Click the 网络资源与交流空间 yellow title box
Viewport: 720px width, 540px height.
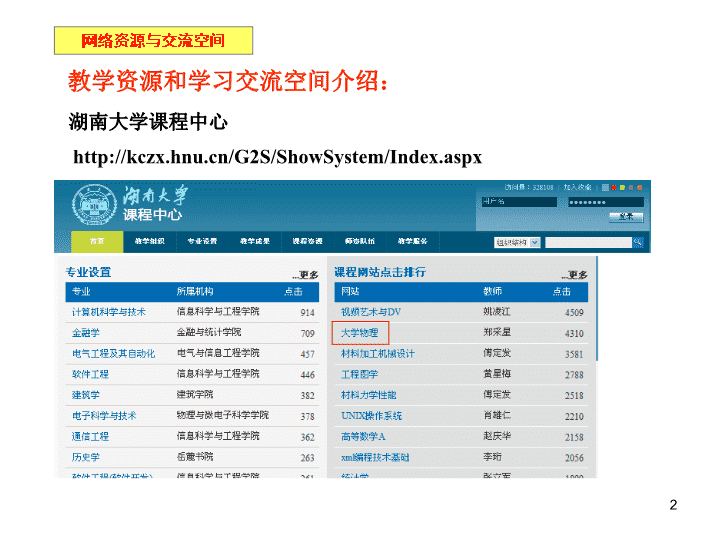click(153, 40)
